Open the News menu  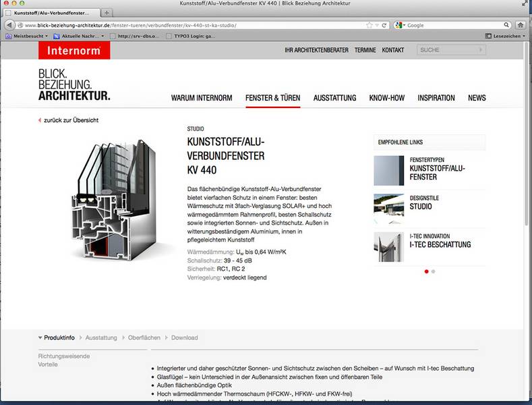coord(477,98)
